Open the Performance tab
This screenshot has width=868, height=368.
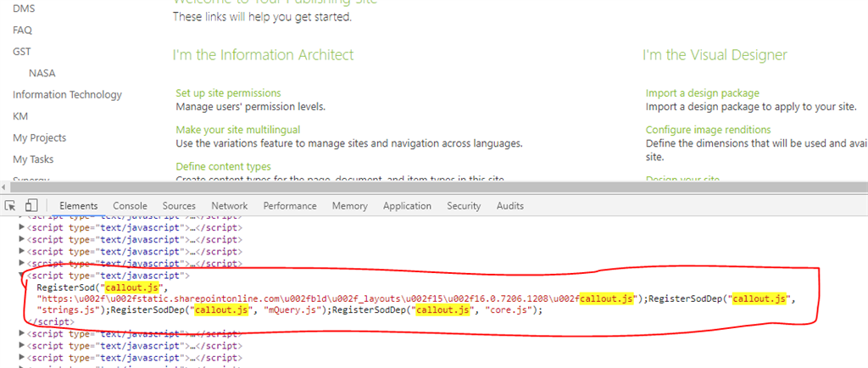click(290, 206)
